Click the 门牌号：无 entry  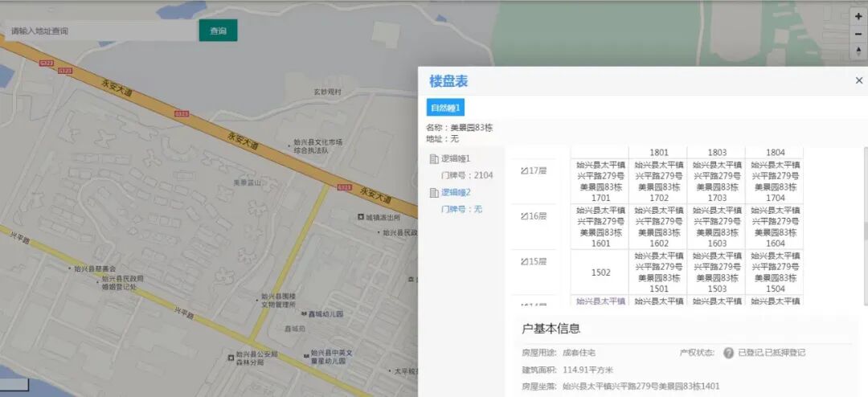[x=461, y=209]
